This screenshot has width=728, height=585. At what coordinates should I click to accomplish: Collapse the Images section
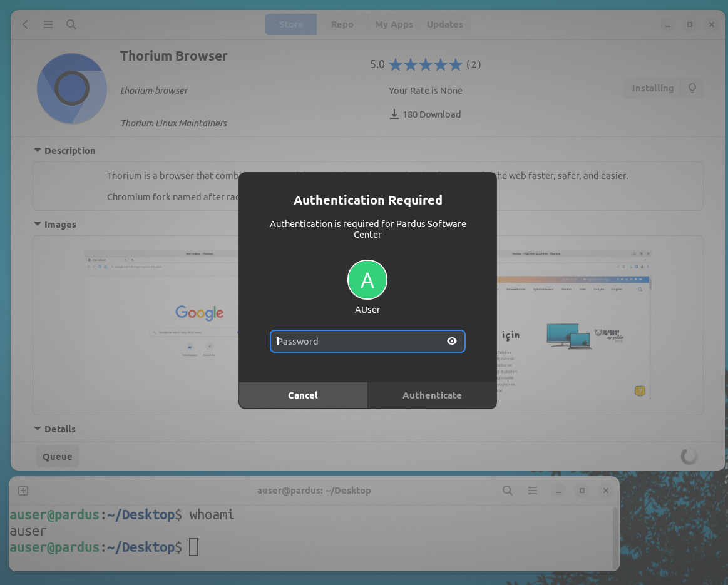point(37,224)
